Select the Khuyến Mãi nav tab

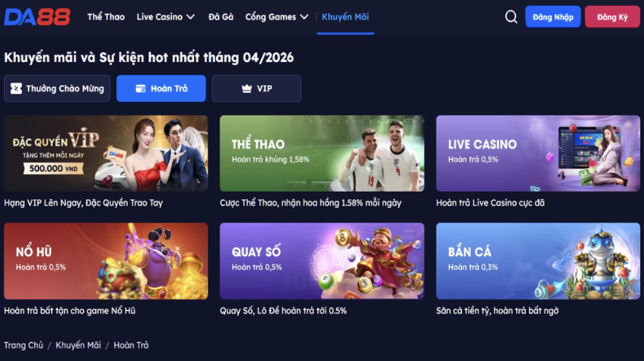(x=345, y=17)
